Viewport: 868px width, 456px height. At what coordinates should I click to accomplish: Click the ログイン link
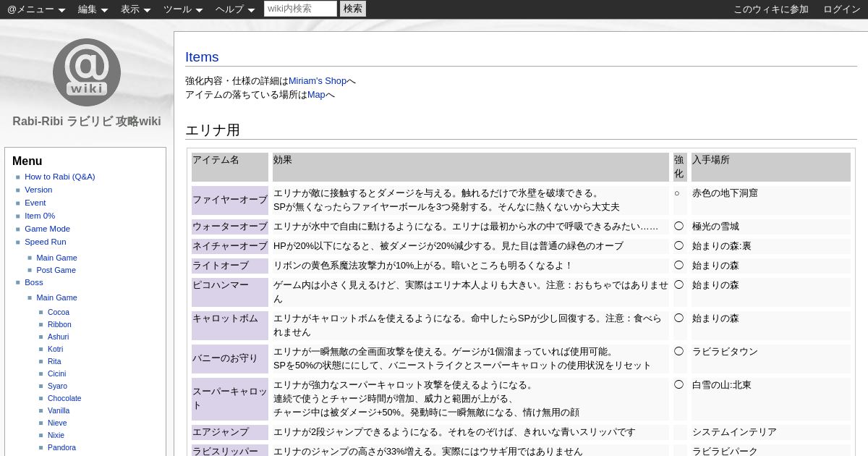tap(842, 9)
